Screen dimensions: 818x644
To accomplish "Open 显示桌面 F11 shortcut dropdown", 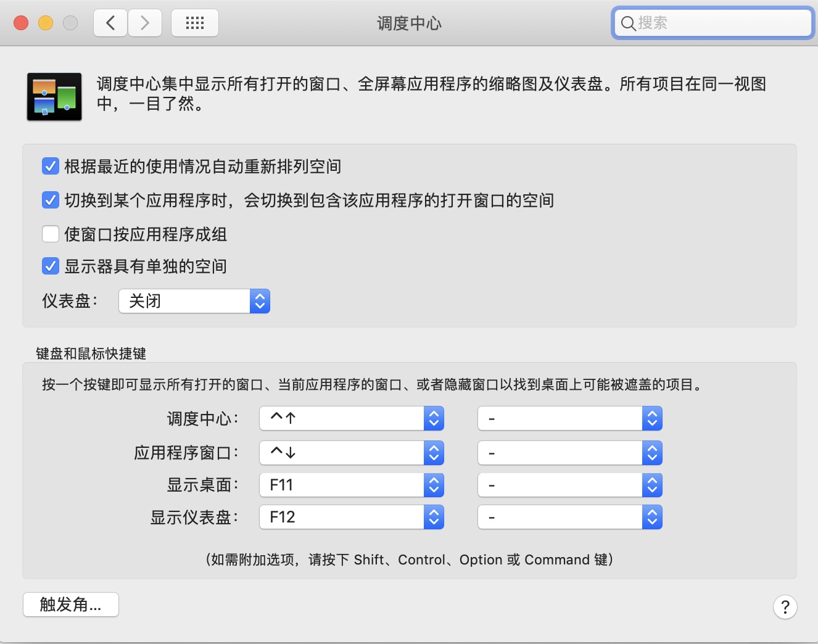I will pyautogui.click(x=352, y=485).
